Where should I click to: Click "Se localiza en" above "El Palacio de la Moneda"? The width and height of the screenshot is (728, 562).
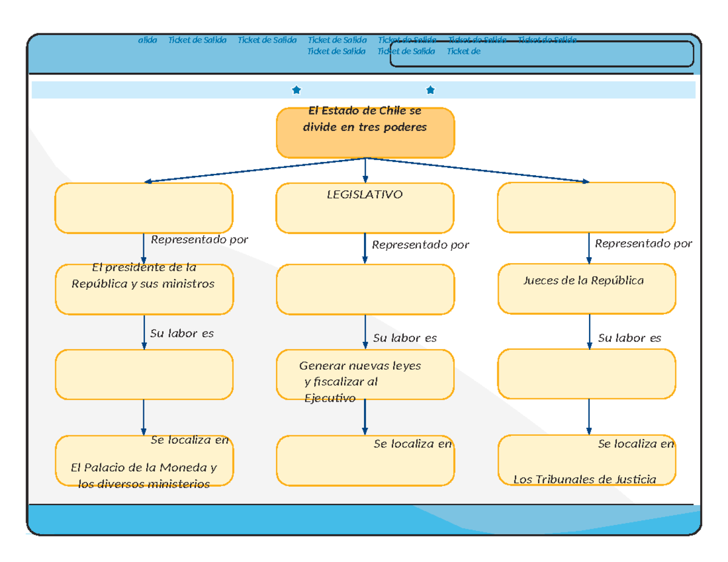[190, 440]
